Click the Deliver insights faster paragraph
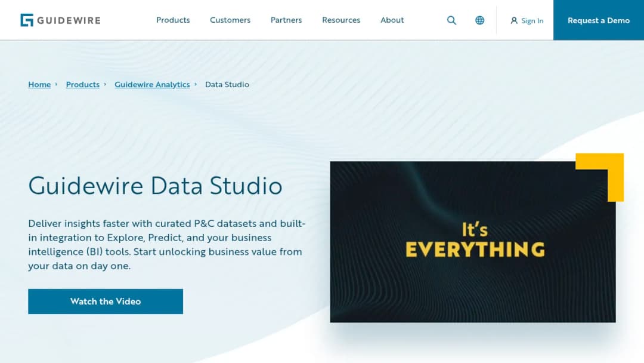 [167, 245]
